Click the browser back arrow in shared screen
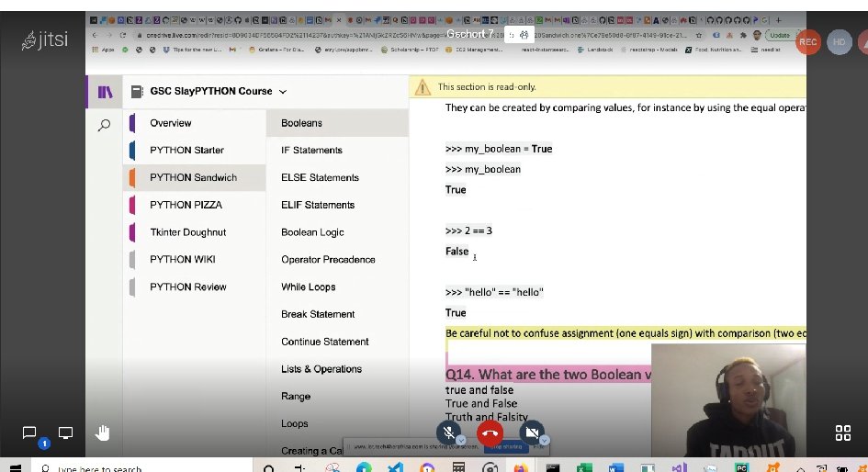The height and width of the screenshot is (472, 868). tap(96, 35)
